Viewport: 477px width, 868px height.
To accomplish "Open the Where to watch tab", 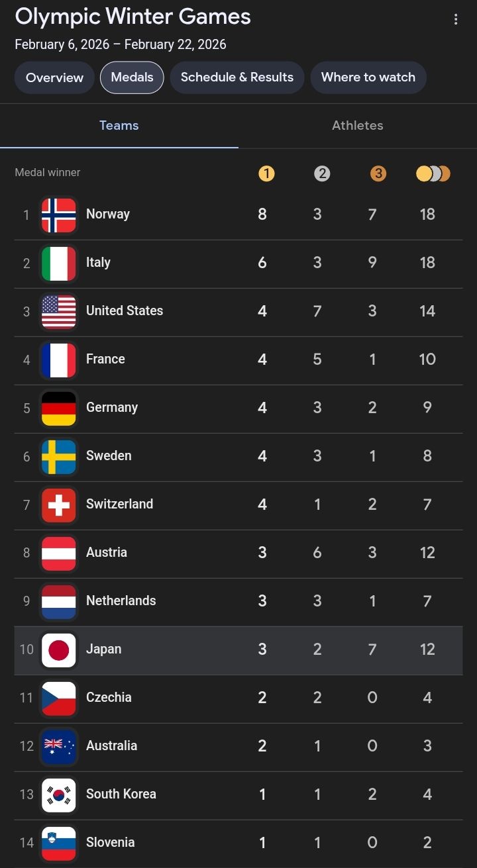I will [368, 77].
